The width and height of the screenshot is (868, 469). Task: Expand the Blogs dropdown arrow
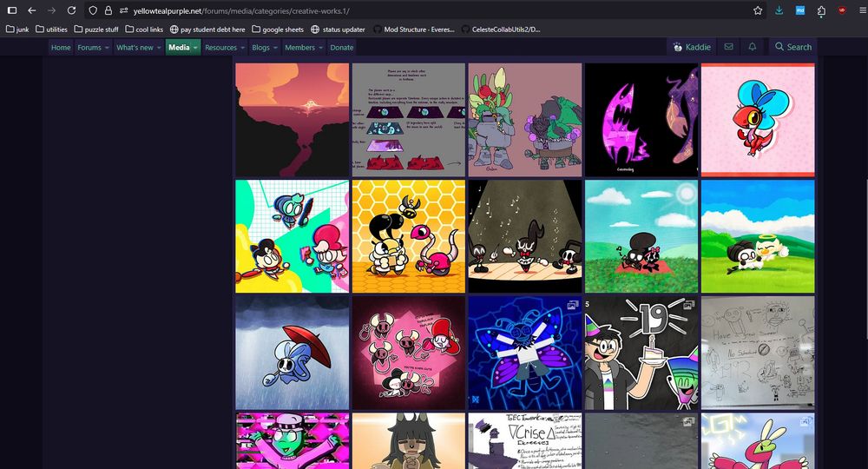[x=275, y=48]
